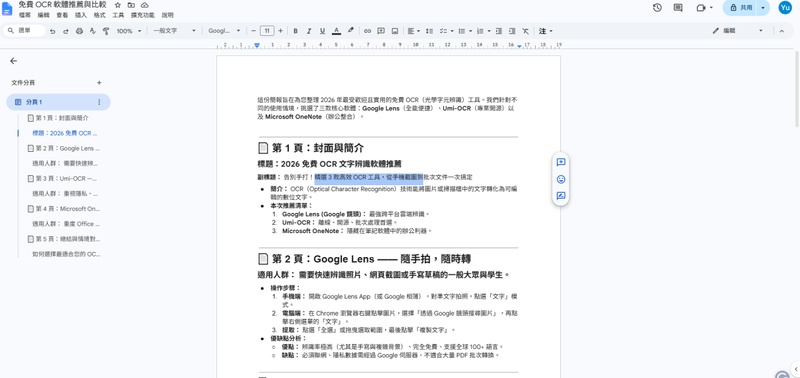This screenshot has height=378, width=800.
Task: Add a new document tab
Action: click(x=99, y=83)
